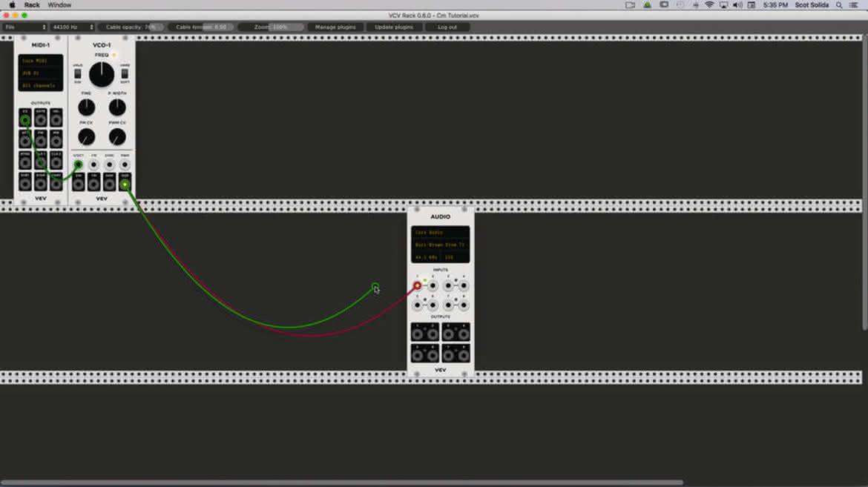Viewport: 868px width, 487px height.
Task: Click the Audio module input 2 jack
Action: coord(433,285)
